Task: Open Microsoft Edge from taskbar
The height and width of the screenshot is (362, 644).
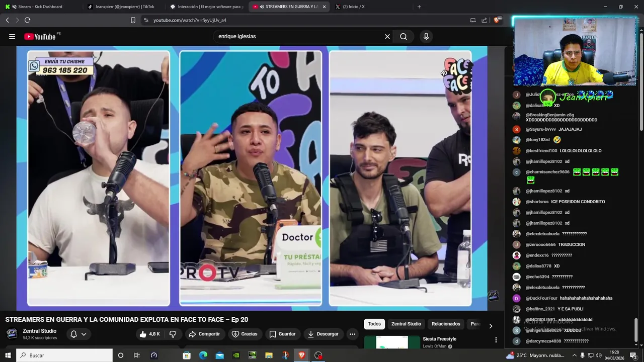Action: coord(203,355)
